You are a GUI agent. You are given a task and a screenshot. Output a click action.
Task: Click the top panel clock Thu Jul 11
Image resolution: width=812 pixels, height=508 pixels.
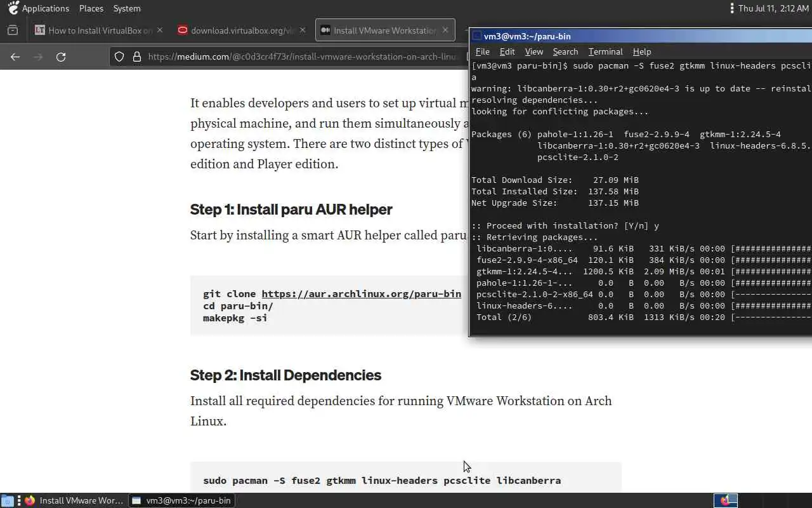[x=773, y=8]
